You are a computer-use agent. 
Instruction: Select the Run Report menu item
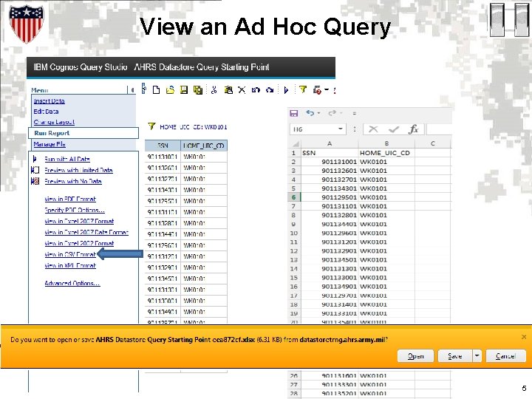83,133
